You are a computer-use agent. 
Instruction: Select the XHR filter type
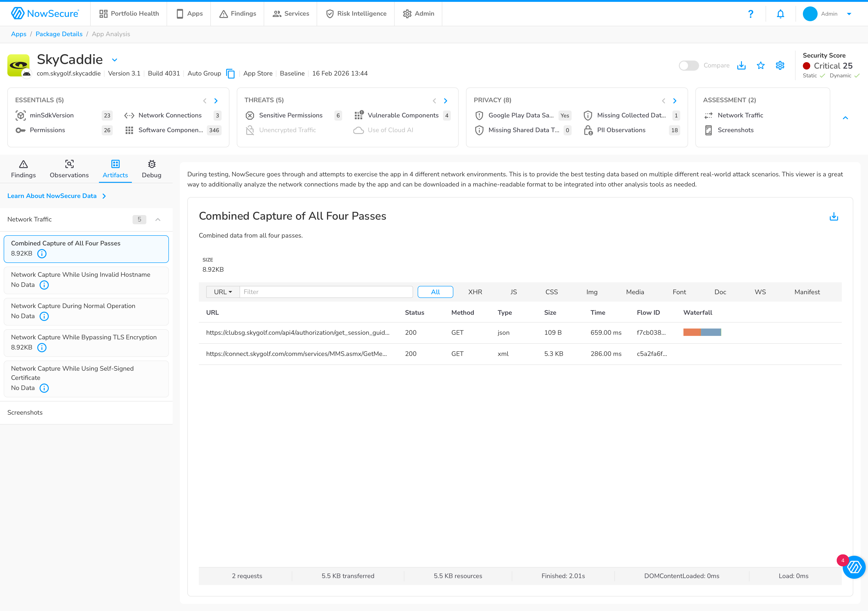pyautogui.click(x=475, y=292)
